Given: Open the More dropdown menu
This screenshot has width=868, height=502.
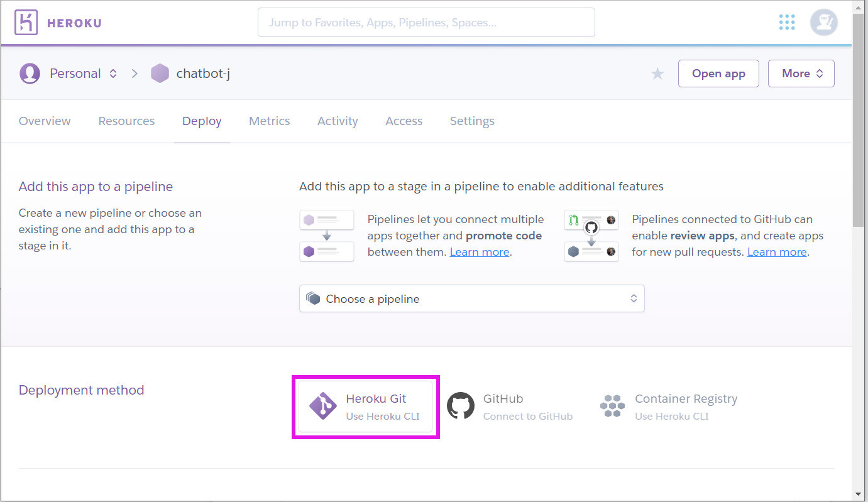Looking at the screenshot, I should tap(801, 74).
